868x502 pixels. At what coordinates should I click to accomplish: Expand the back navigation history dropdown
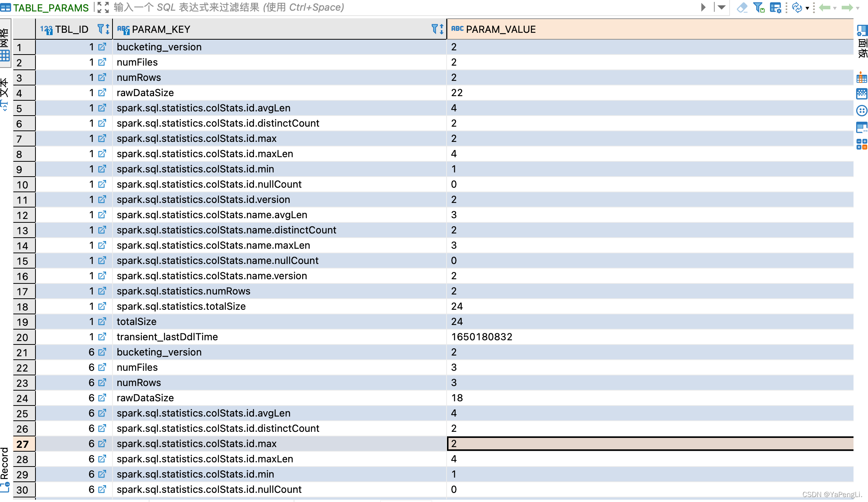835,8
